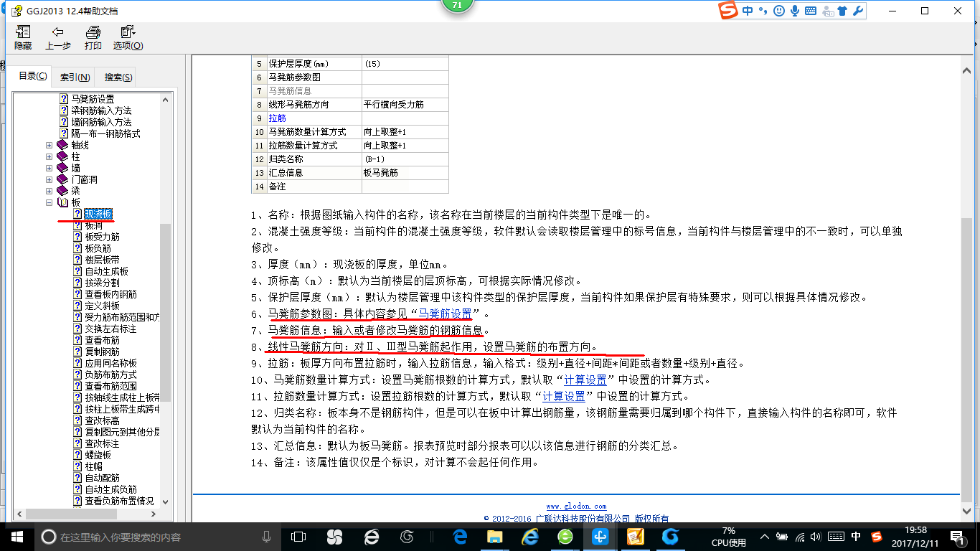
Task: Open the 自动配筋 topic
Action: [x=103, y=478]
